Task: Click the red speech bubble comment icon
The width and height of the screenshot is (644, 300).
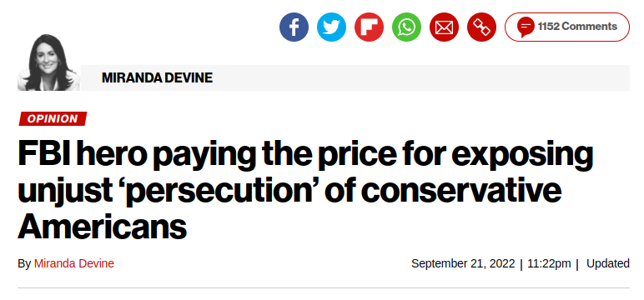Action: tap(526, 27)
